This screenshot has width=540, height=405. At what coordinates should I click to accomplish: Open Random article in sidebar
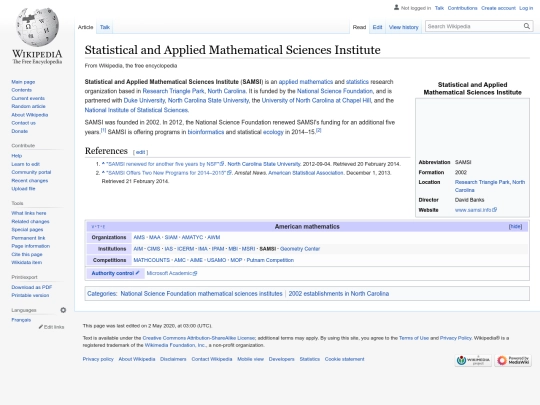28,106
